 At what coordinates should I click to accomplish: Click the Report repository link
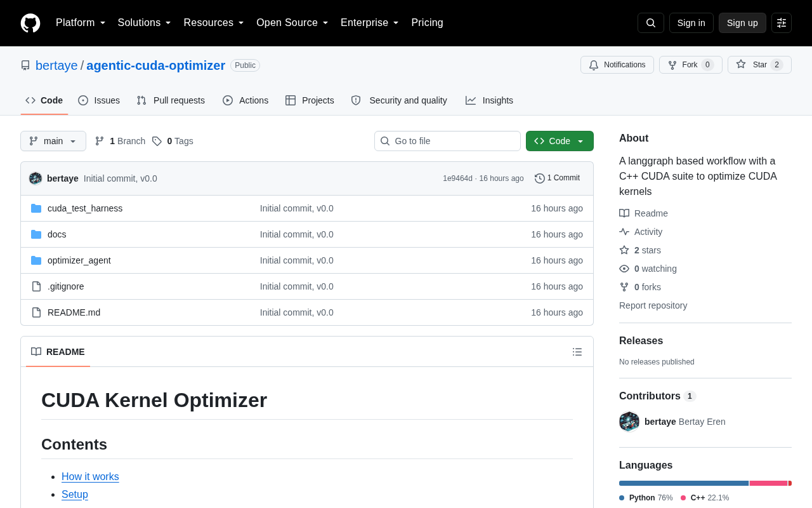pyautogui.click(x=653, y=305)
